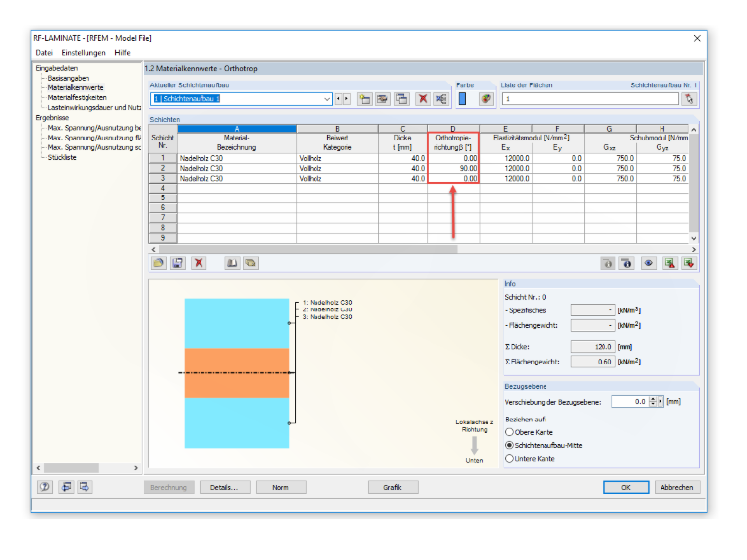Click the Verschiebung der Bezugsebene value field

point(630,402)
